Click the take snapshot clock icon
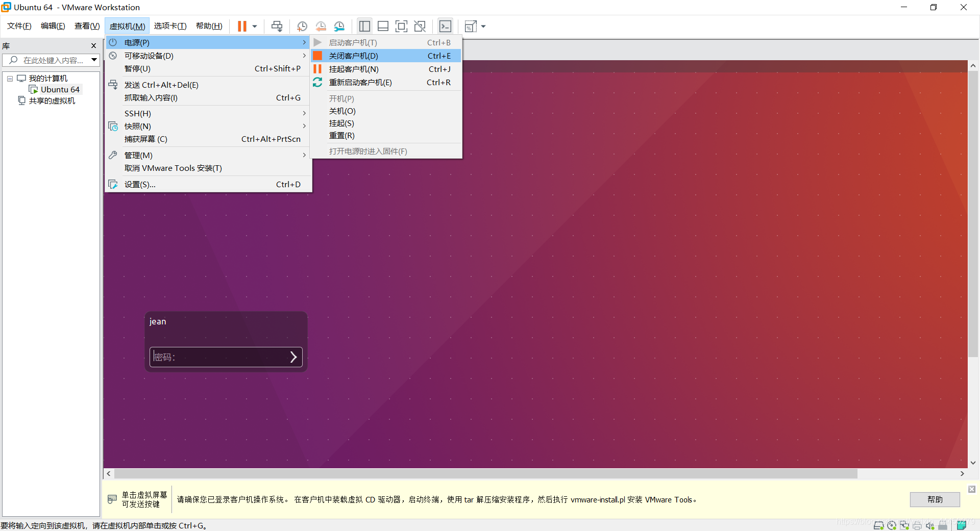 (302, 26)
